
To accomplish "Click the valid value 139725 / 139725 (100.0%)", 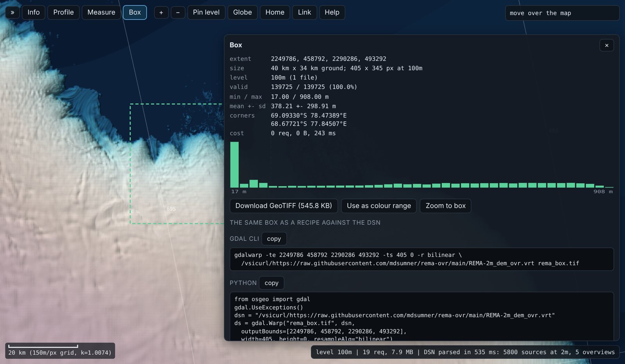I will (314, 87).
